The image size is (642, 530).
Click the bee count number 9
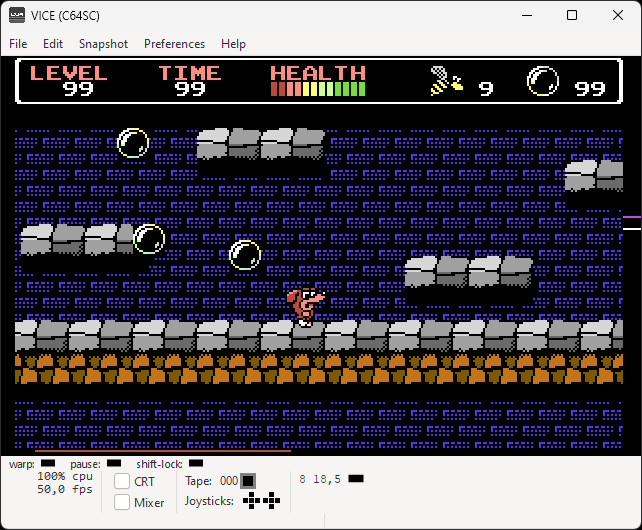[x=486, y=88]
